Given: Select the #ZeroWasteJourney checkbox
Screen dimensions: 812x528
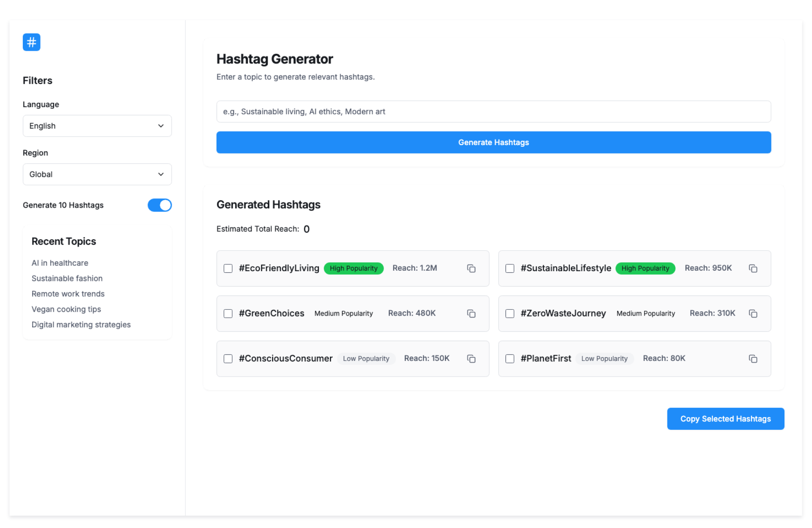Looking at the screenshot, I should [x=510, y=313].
